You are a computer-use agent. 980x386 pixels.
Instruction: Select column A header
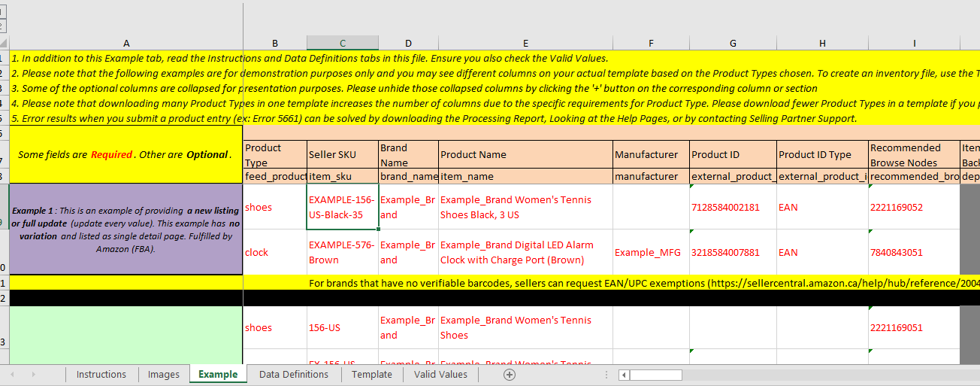[126, 43]
